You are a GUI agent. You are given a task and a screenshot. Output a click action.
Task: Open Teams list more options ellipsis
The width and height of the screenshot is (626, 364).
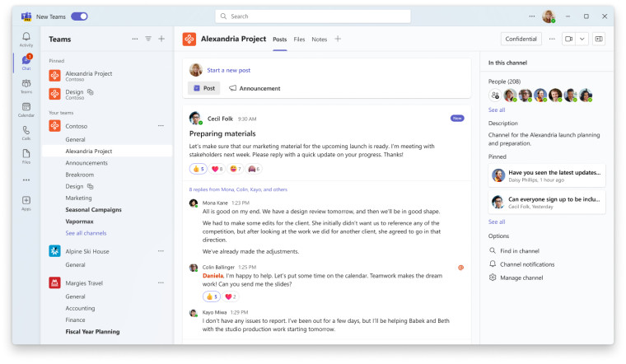(x=135, y=39)
